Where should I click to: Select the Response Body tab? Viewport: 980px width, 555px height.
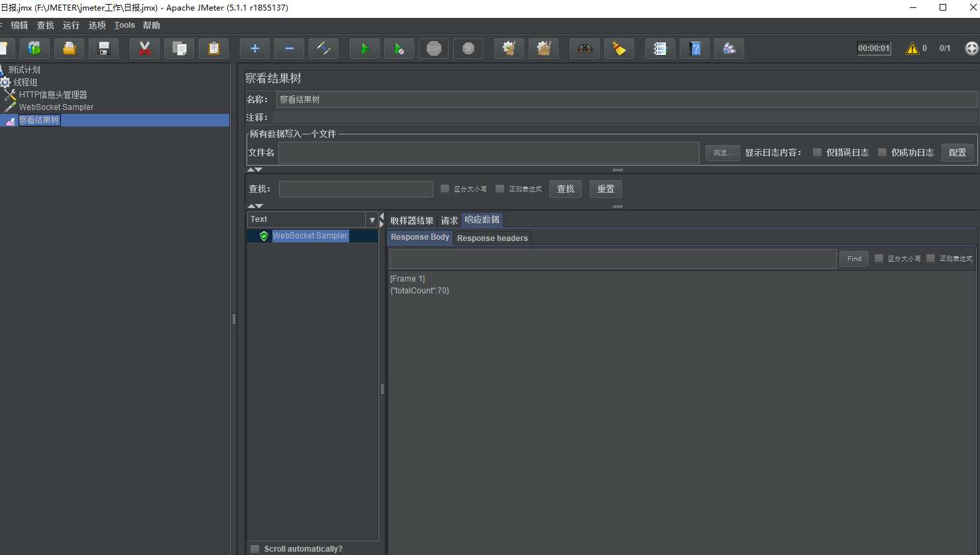[420, 237]
